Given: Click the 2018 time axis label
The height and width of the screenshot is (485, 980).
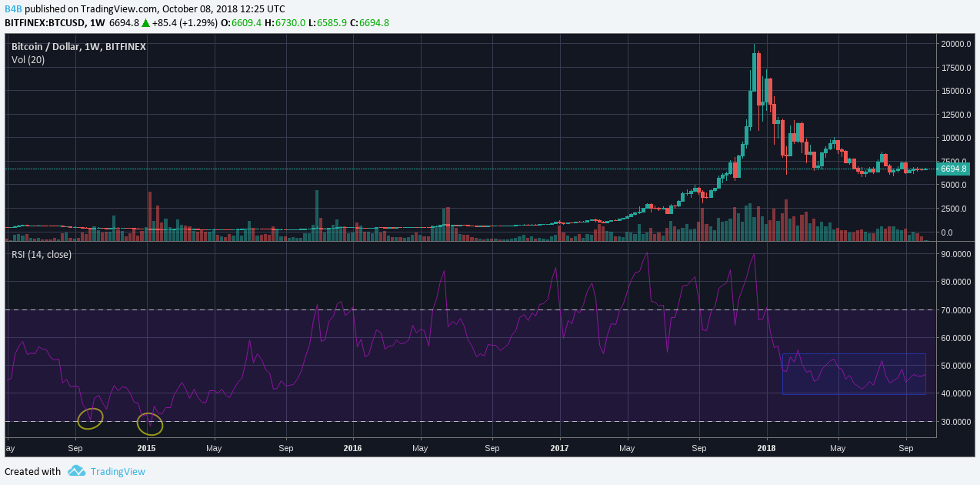Looking at the screenshot, I should pyautogui.click(x=766, y=447).
